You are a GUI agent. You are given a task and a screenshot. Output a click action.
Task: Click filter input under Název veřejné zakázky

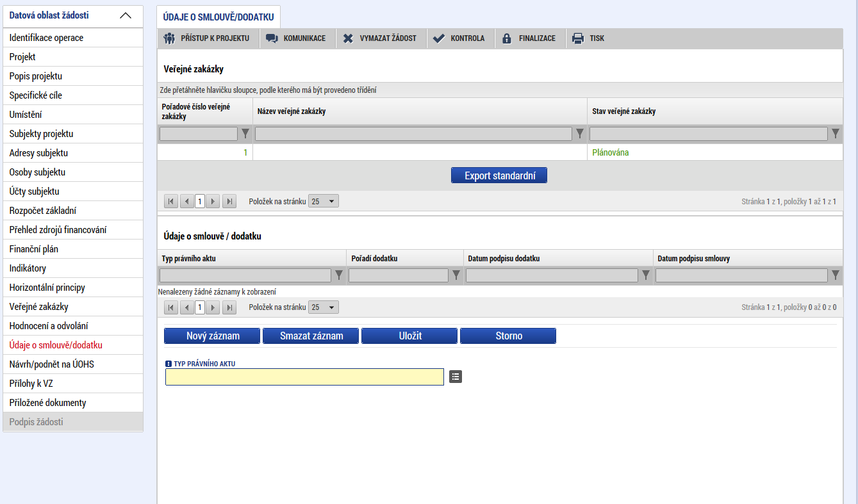click(413, 134)
